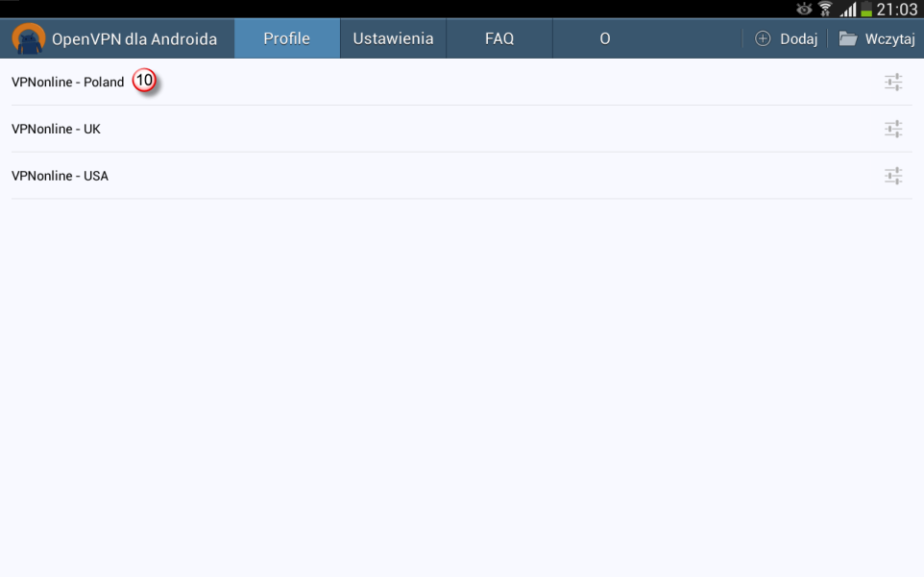The width and height of the screenshot is (924, 577).
Task: Connect to VPNonline - USA
Action: (61, 176)
